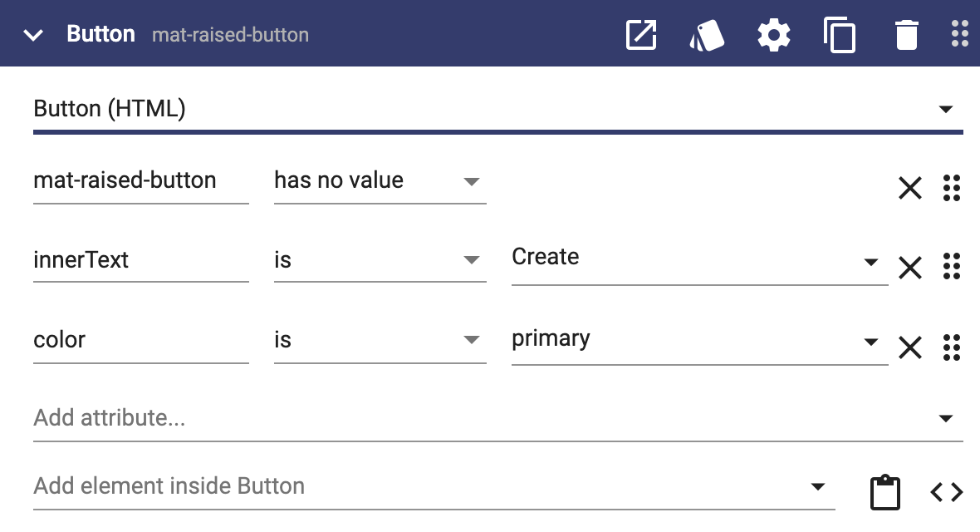Open the innerText 'is' operator dropdown

click(x=380, y=259)
